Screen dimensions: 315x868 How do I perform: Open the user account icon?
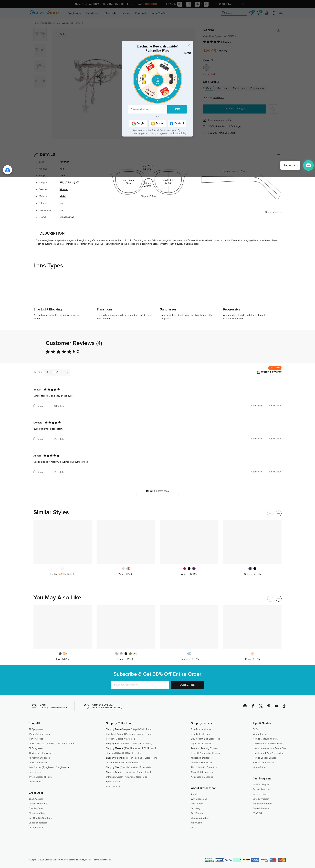click(x=267, y=13)
